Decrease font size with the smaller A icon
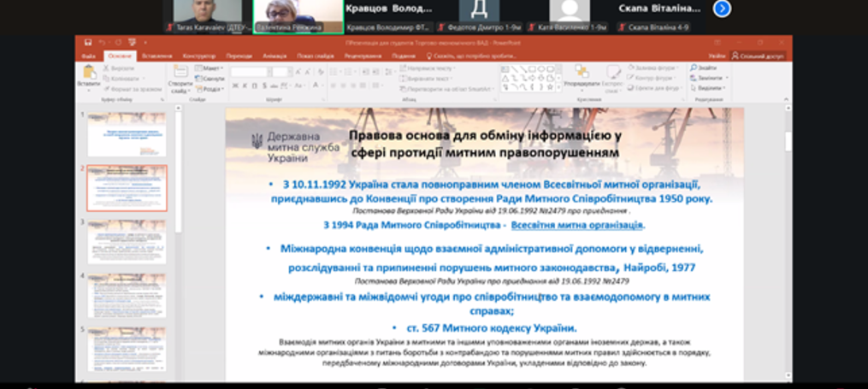868x389 pixels. coord(309,72)
